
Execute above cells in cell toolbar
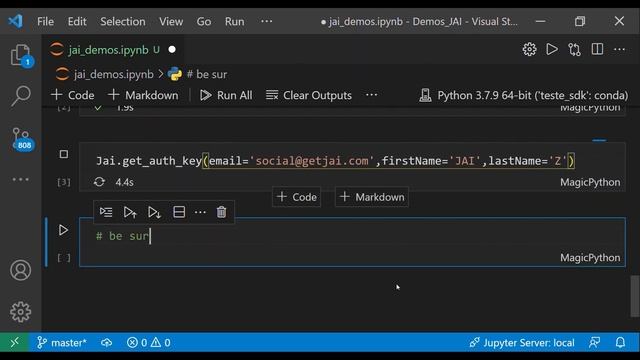coord(130,212)
